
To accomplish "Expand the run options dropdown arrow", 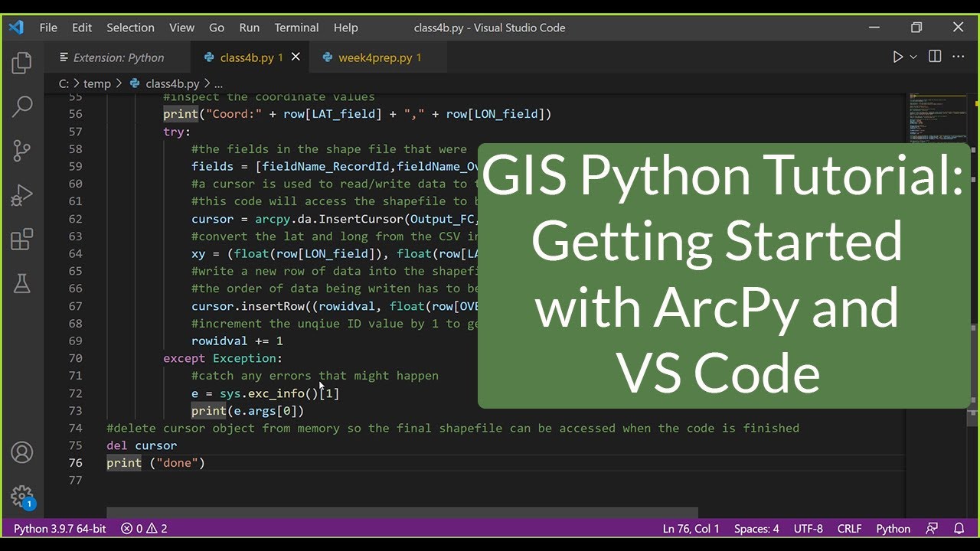I will click(913, 57).
